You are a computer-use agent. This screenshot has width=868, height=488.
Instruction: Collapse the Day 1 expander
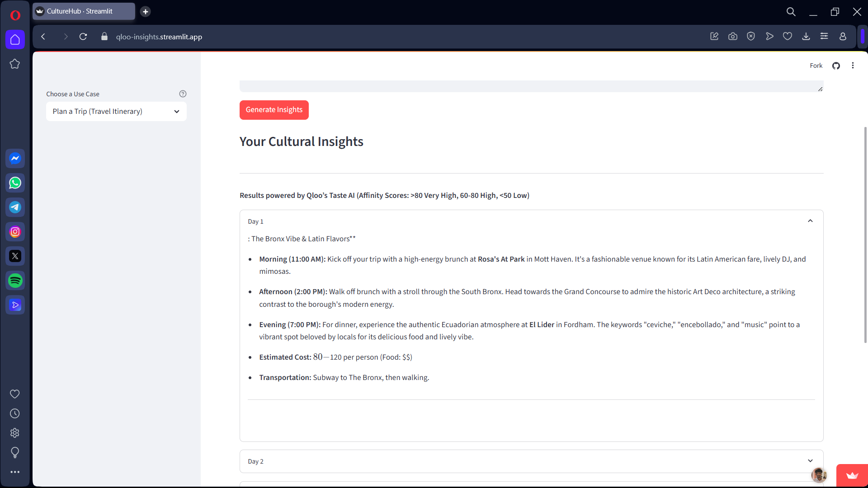pyautogui.click(x=810, y=221)
